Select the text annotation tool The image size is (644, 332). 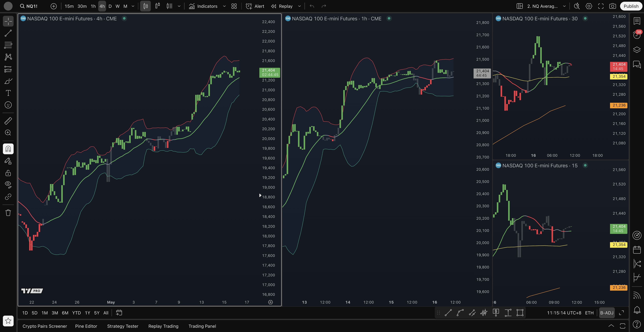point(8,93)
